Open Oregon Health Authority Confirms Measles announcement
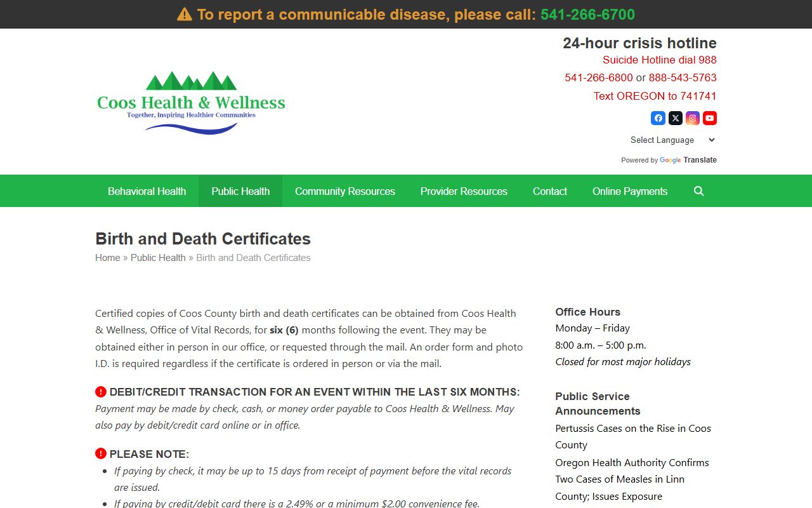Viewport: 812px width, 508px height. click(632, 479)
